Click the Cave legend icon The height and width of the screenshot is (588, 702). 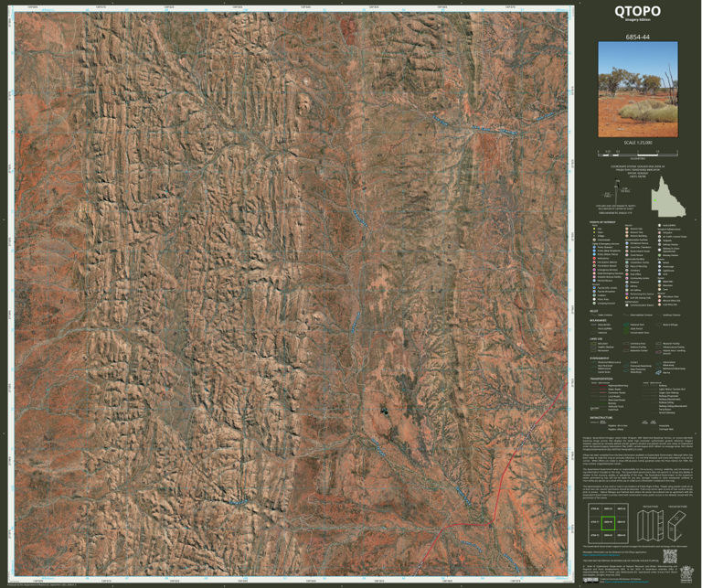point(659,289)
